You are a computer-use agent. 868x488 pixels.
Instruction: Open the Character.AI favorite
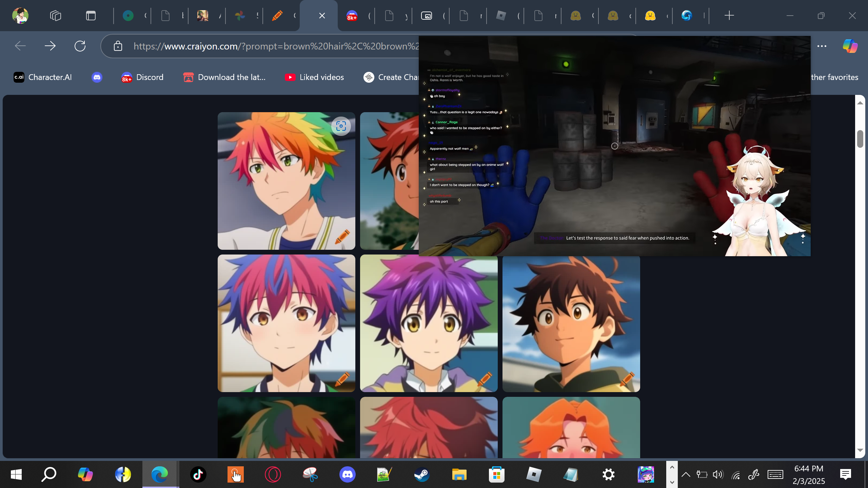coord(43,77)
